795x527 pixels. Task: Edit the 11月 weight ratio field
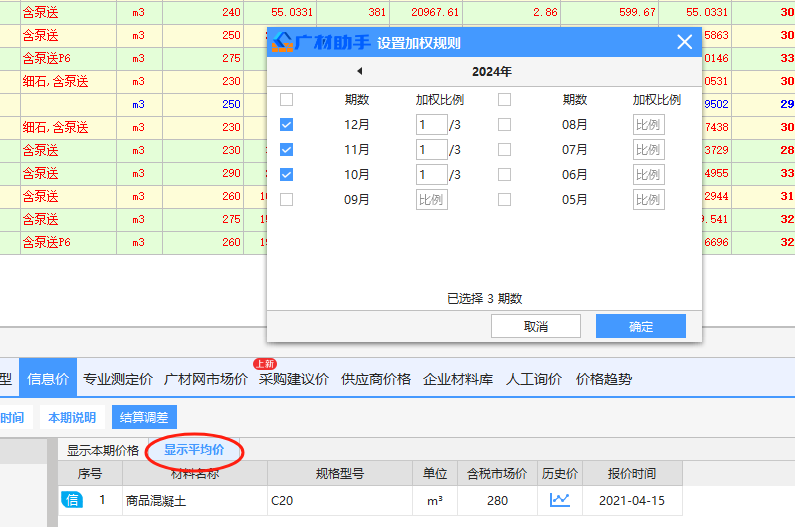[431, 150]
